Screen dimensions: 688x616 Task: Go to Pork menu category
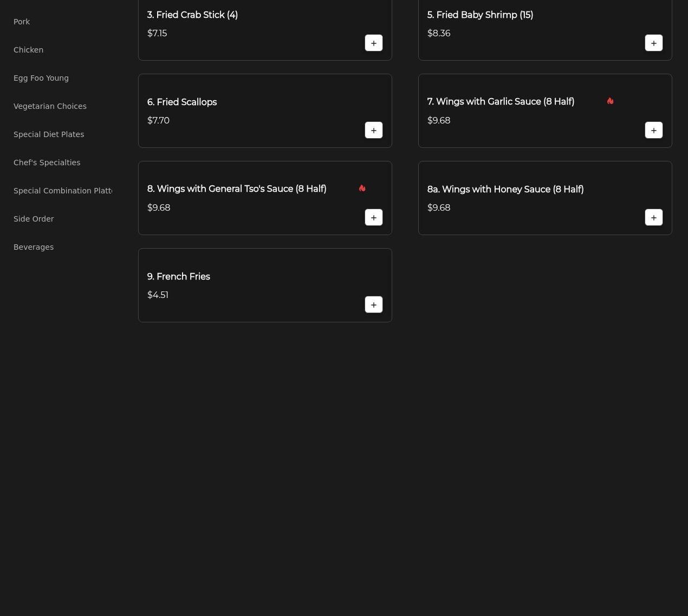tap(22, 22)
